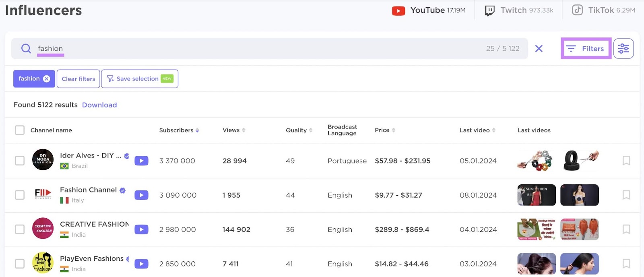Screen dimensions: 644x277
Task: Click into the fashion search field
Action: click(x=242, y=49)
